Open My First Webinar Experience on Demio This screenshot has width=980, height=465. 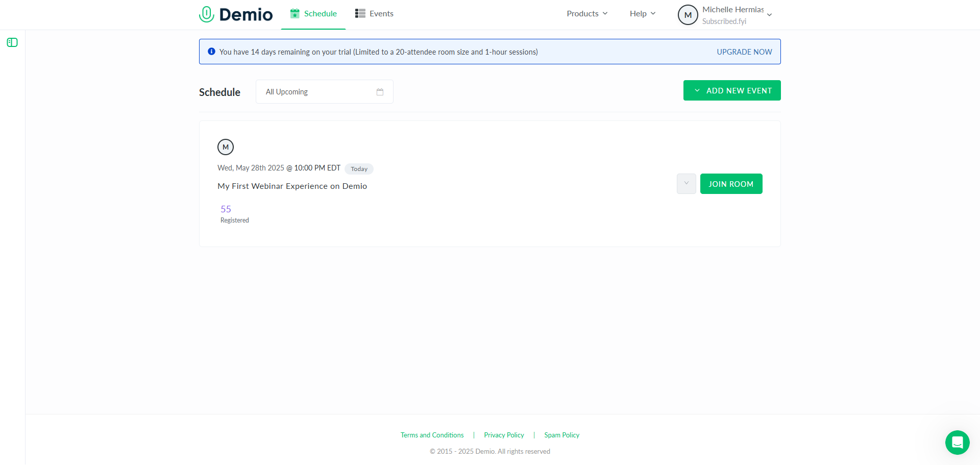pyautogui.click(x=292, y=186)
